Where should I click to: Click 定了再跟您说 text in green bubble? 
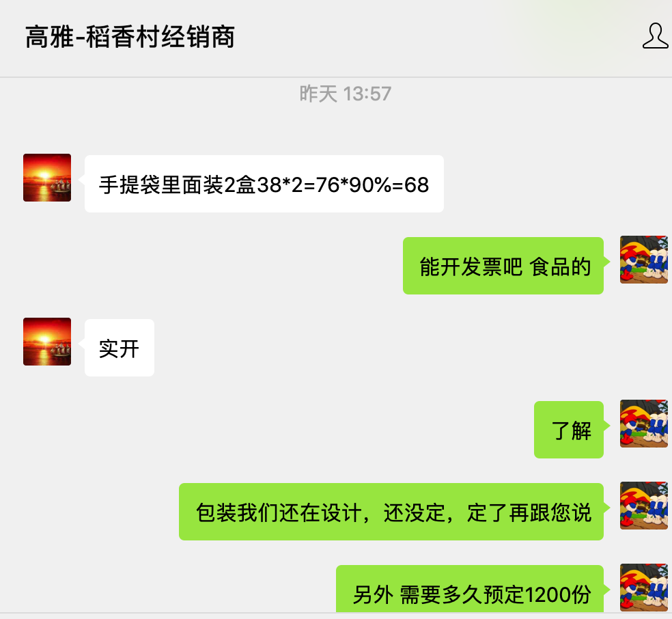[529, 512]
